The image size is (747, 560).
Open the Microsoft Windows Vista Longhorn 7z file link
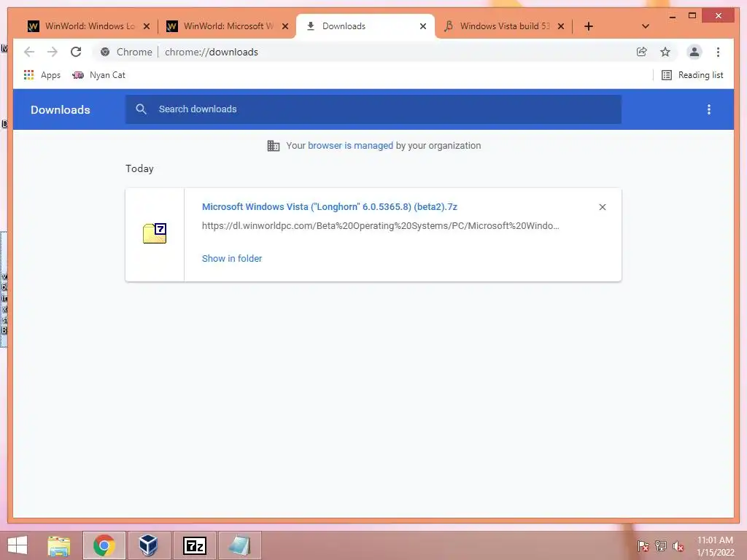330,206
